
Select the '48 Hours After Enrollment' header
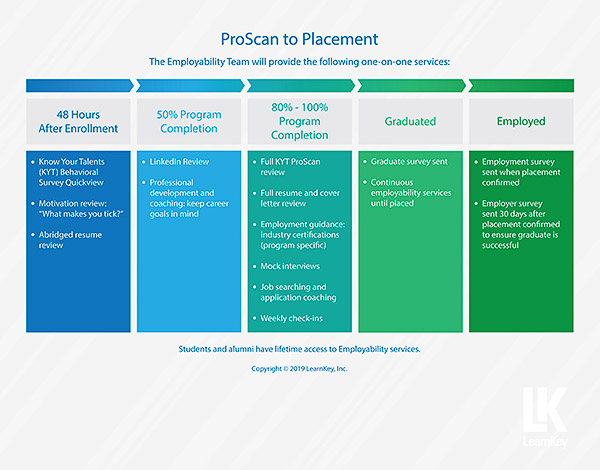coord(78,121)
